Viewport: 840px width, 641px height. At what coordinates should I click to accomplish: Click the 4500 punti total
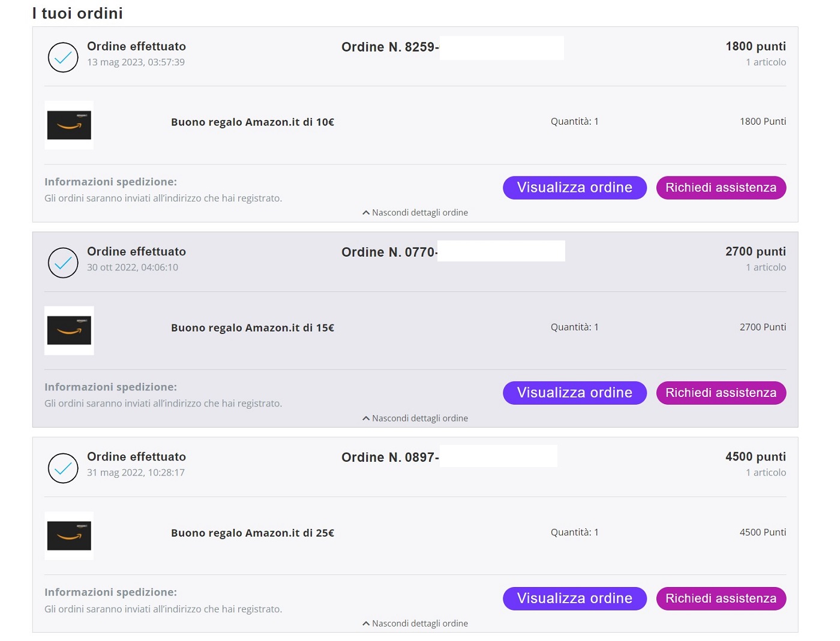pyautogui.click(x=755, y=456)
